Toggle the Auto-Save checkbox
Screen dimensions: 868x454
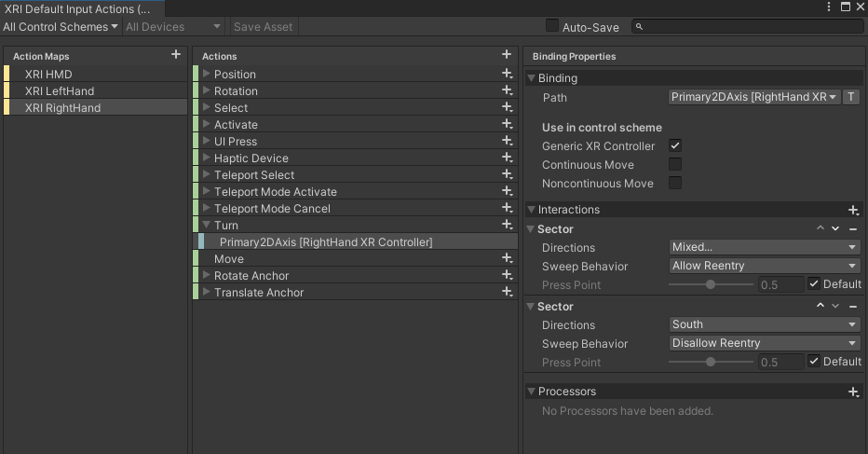tap(552, 26)
